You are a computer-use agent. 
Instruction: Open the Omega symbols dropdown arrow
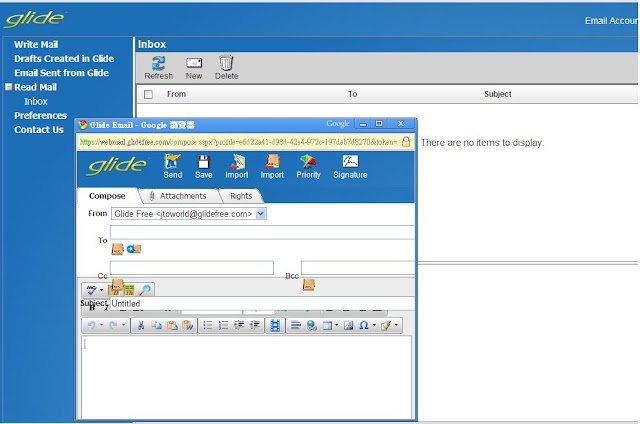point(374,325)
